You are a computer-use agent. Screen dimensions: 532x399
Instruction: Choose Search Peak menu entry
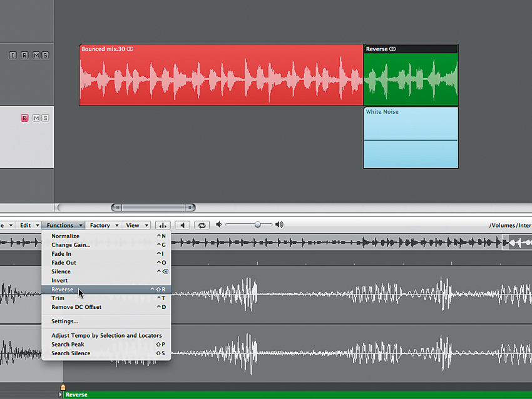pos(106,344)
